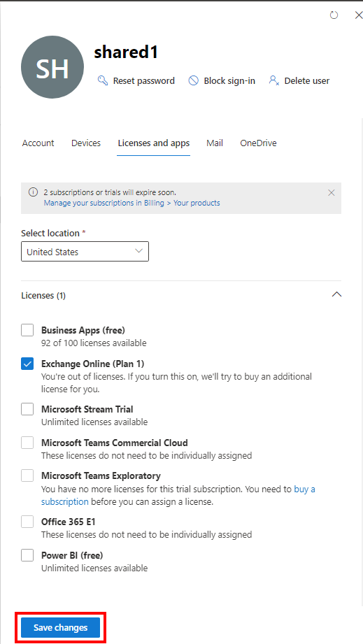Click the info icon in subscription notice
The width and height of the screenshot is (363, 644).
[34, 192]
